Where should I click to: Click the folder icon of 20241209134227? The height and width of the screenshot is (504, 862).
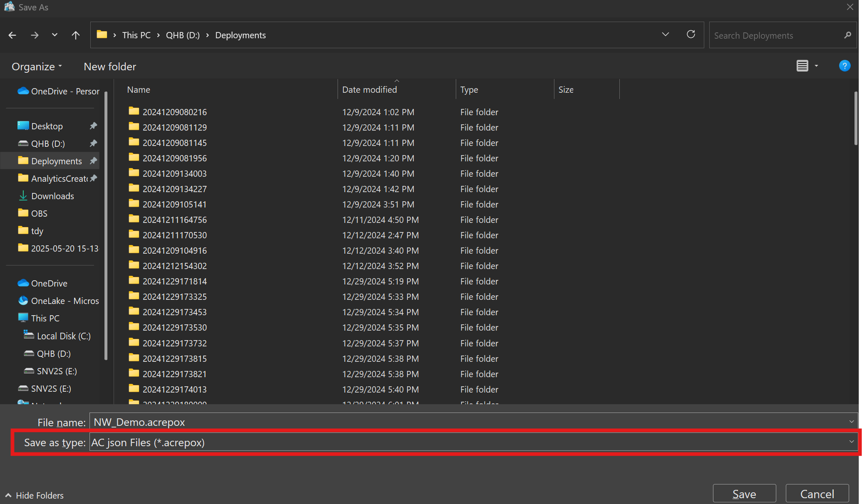[x=134, y=188]
